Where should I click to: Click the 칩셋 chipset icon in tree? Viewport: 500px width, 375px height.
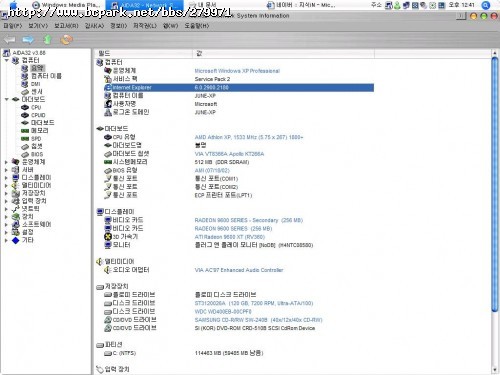pyautogui.click(x=25, y=147)
